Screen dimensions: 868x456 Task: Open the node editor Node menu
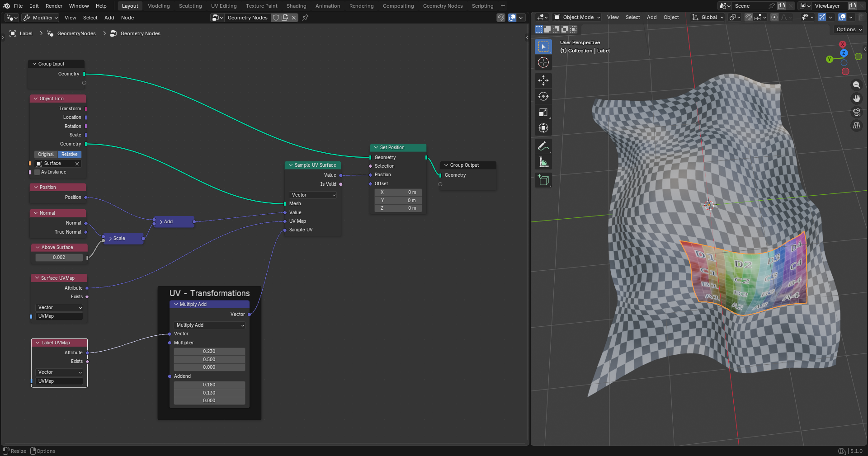[127, 18]
